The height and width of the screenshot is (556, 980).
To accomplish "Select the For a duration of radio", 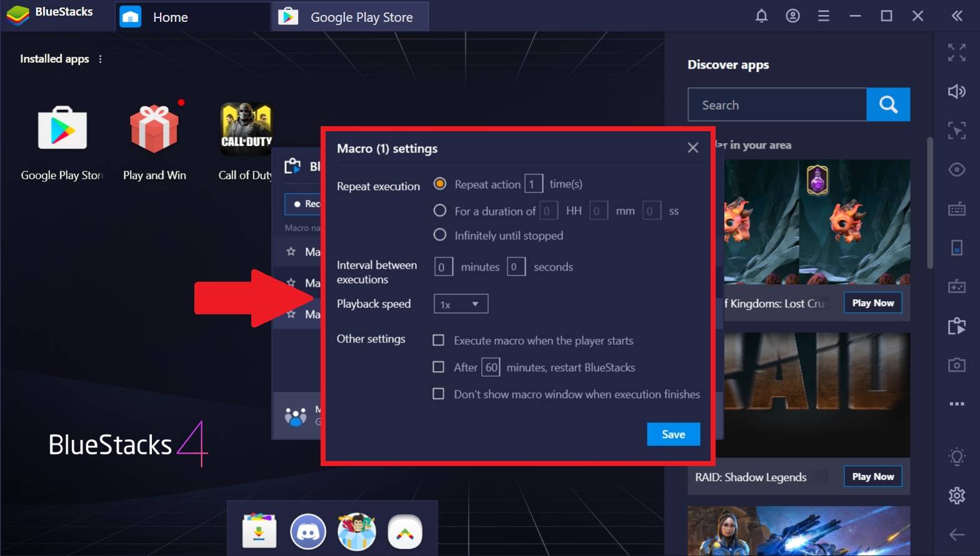I will (x=440, y=211).
